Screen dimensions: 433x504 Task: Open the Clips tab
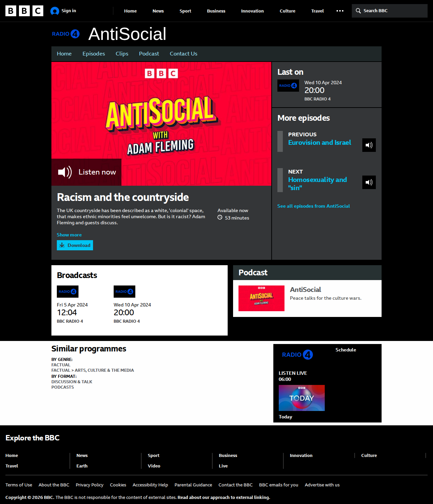[x=122, y=54]
